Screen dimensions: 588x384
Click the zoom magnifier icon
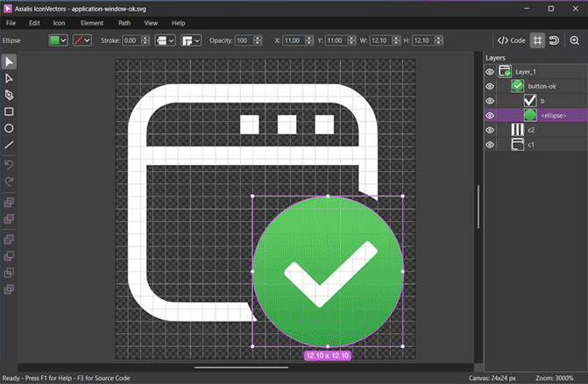tap(575, 40)
